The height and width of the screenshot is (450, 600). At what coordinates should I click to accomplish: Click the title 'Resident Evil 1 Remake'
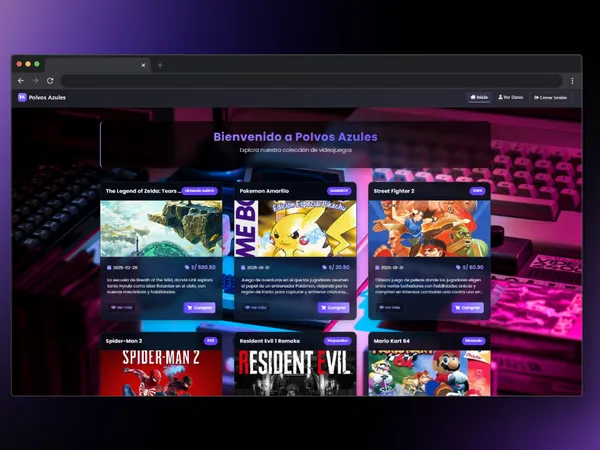click(270, 341)
